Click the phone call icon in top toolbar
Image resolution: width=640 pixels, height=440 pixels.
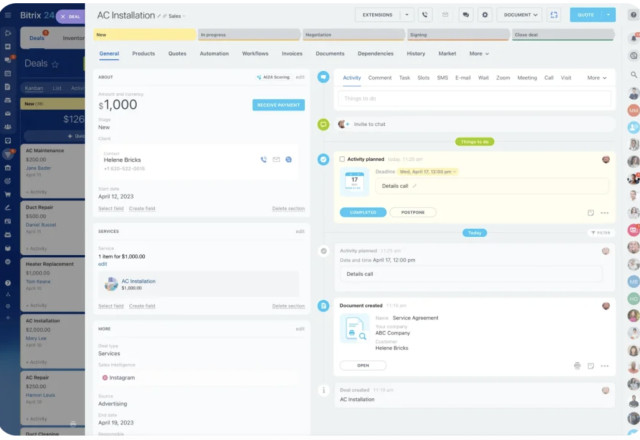click(x=425, y=15)
